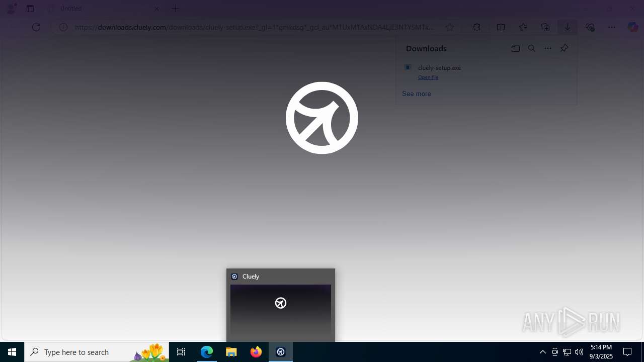Click See more in Downloads

click(416, 94)
